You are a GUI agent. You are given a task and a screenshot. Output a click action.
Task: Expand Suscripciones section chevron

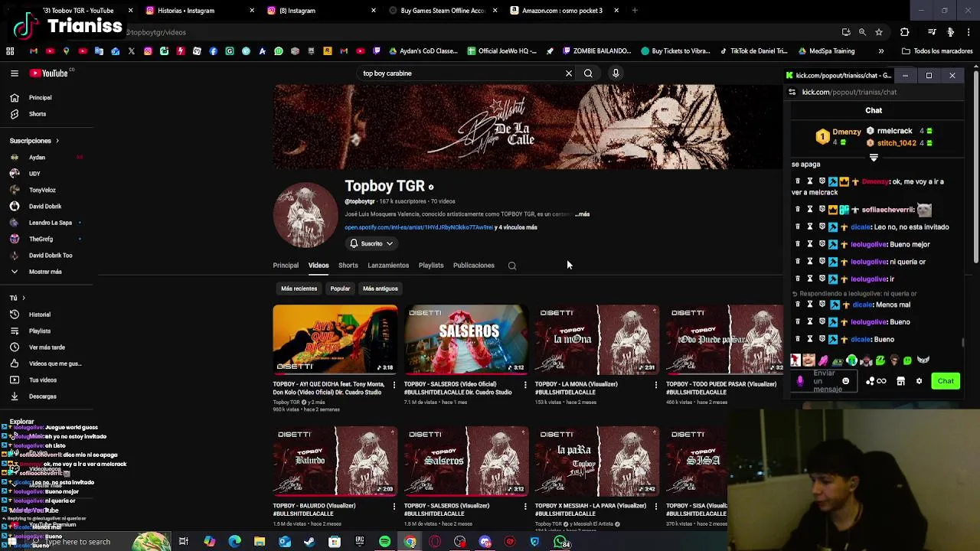pyautogui.click(x=57, y=141)
